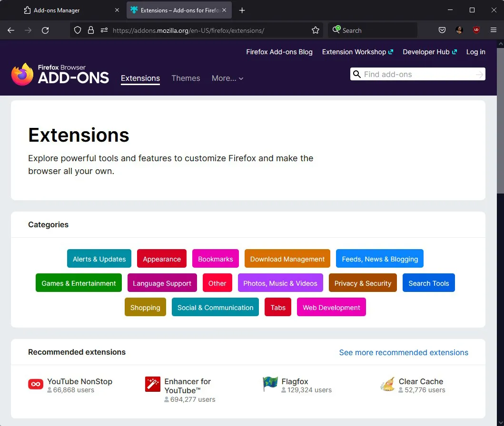Open a new browser tab
This screenshot has height=426, width=504.
242,10
